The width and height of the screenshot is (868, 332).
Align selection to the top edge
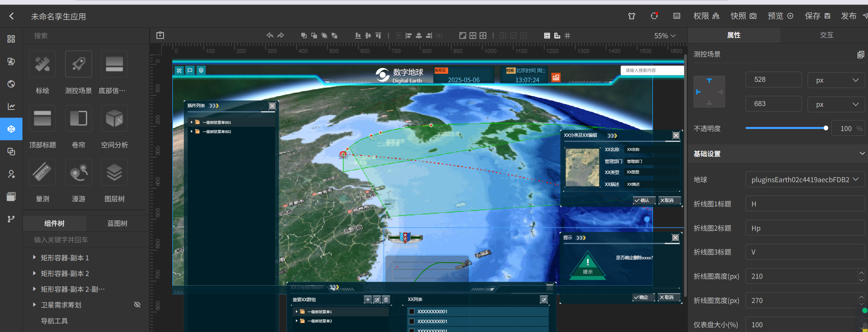coord(378,35)
